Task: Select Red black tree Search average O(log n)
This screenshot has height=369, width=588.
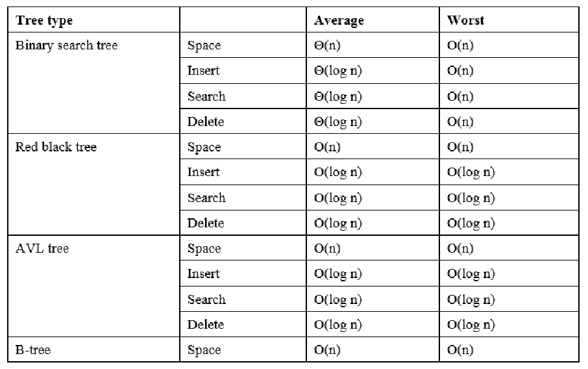Action: [373, 197]
